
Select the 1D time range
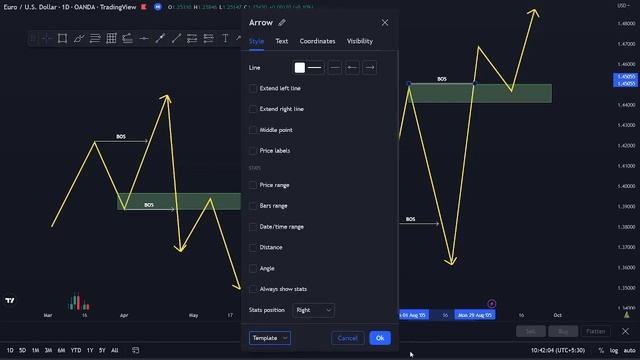point(10,350)
